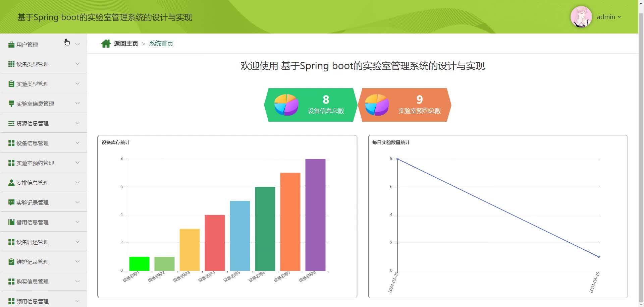Click the 领用信息管理 tiles icon

click(11, 301)
